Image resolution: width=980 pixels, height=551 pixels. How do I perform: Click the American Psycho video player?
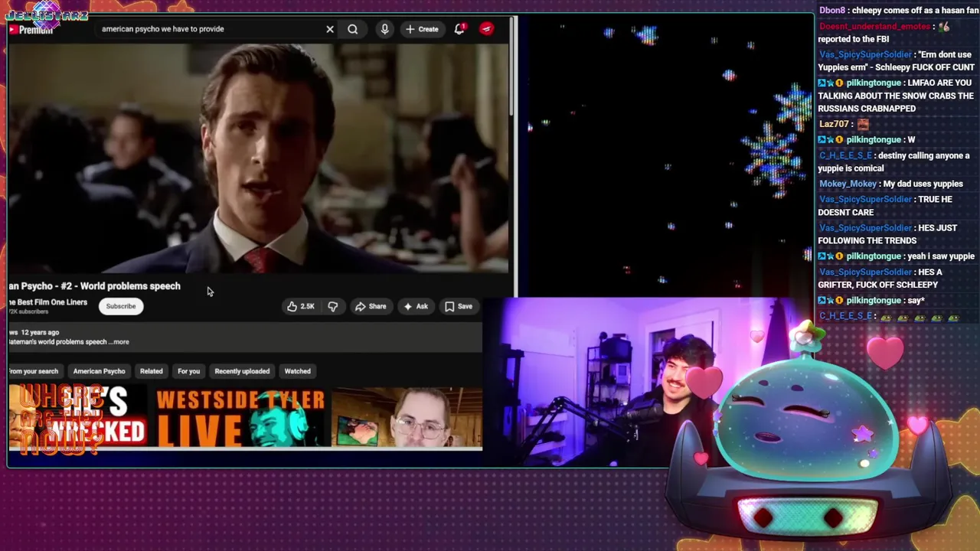click(x=259, y=158)
